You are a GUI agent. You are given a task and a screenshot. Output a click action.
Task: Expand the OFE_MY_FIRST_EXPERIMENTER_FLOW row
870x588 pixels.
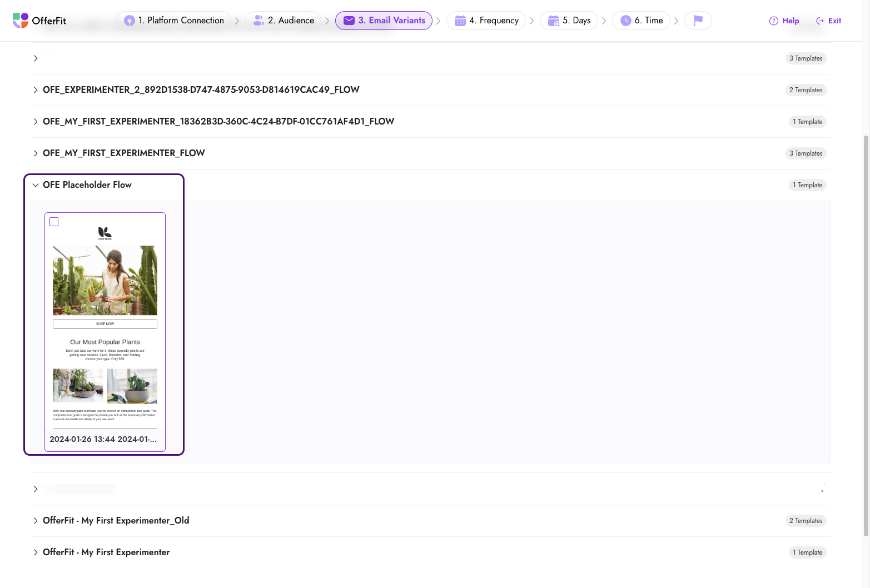(36, 153)
